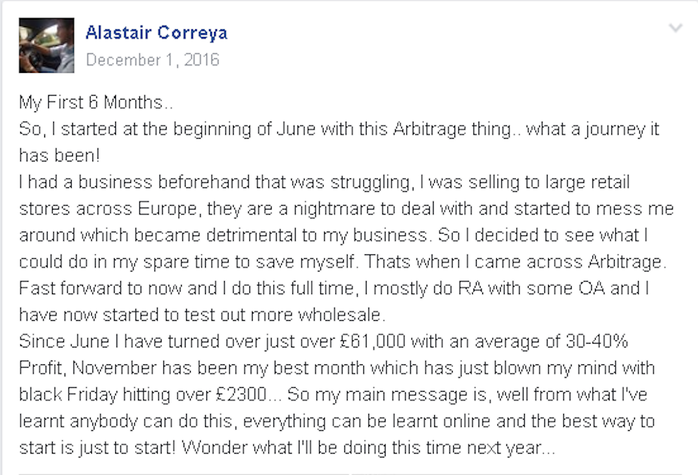Open the Alastair Correya name link
The image size is (698, 475).
[x=156, y=33]
